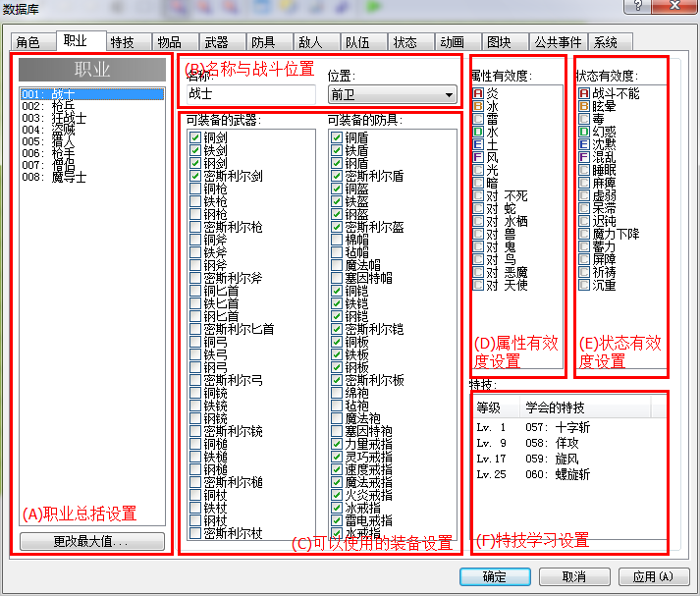Select class 008: 魔导士 in the list
Viewport: 700px width, 596px height.
click(92, 178)
